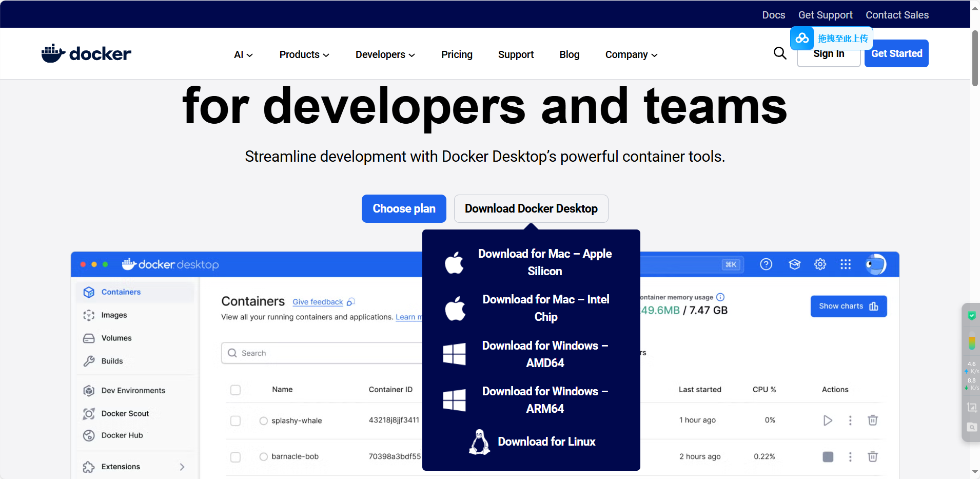This screenshot has height=479, width=980.
Task: Open the settings gear in Docker Desktop
Action: 820,264
